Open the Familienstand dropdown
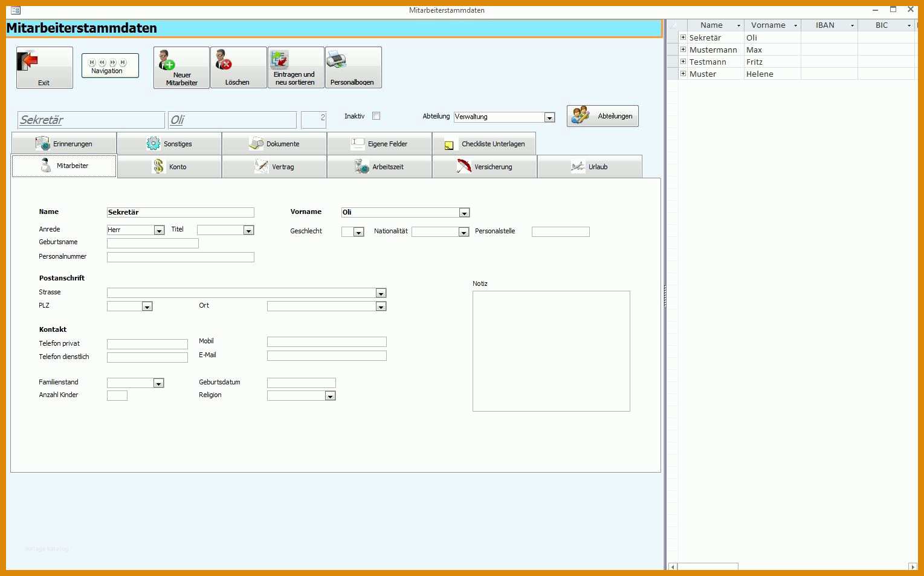Viewport: 924px width, 576px height. [x=158, y=383]
